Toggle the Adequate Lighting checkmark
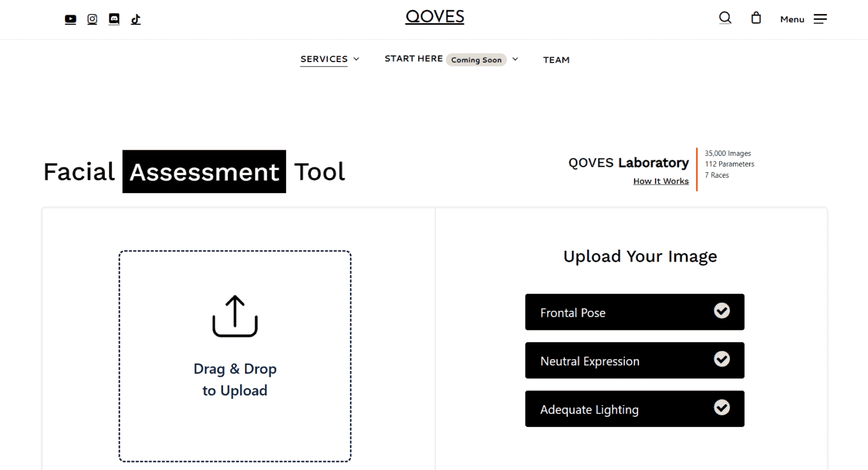Viewport: 868px width, 470px height. click(x=722, y=408)
